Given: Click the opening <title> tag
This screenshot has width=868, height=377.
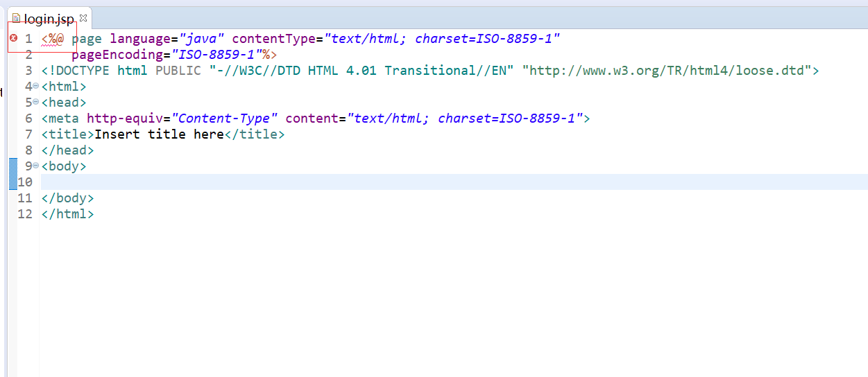Looking at the screenshot, I should [x=68, y=134].
